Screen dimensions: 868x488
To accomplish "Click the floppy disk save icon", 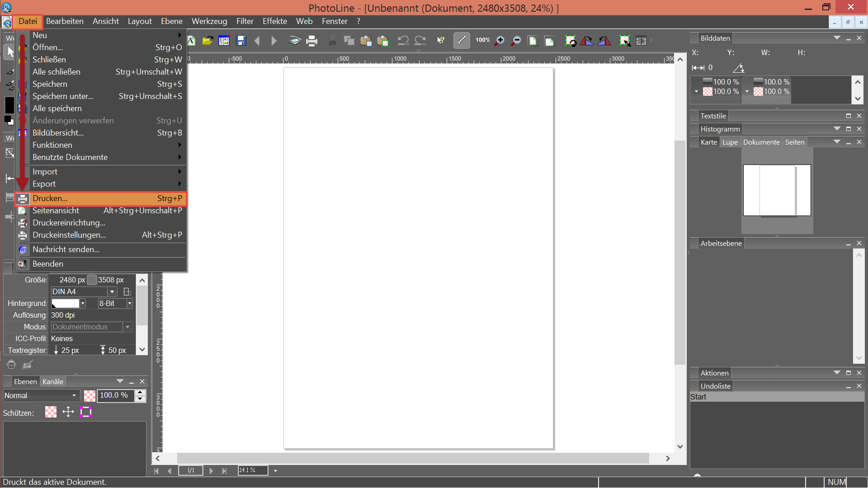I will point(241,41).
